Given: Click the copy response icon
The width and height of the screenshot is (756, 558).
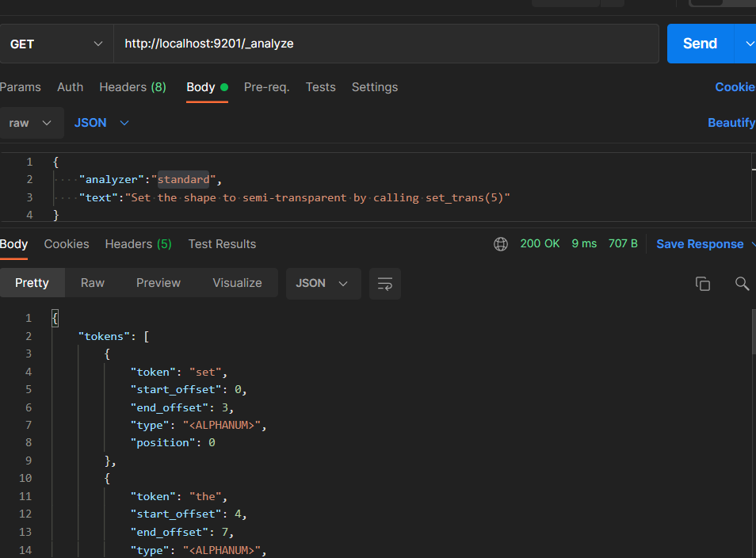Looking at the screenshot, I should (702, 284).
